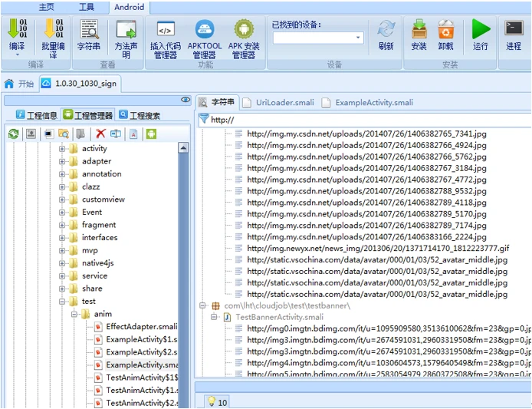Click the light bulb icon labeled 10
Screen dimensions: 532x409
click(x=212, y=401)
